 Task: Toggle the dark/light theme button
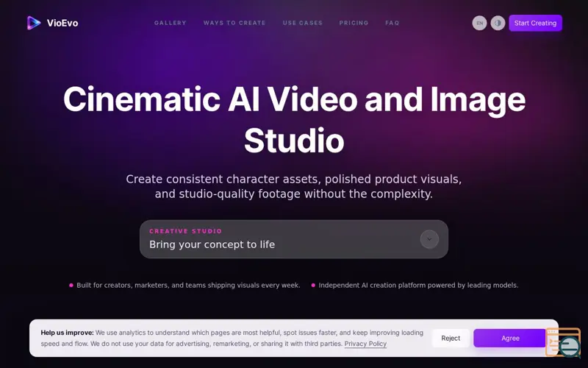point(498,23)
